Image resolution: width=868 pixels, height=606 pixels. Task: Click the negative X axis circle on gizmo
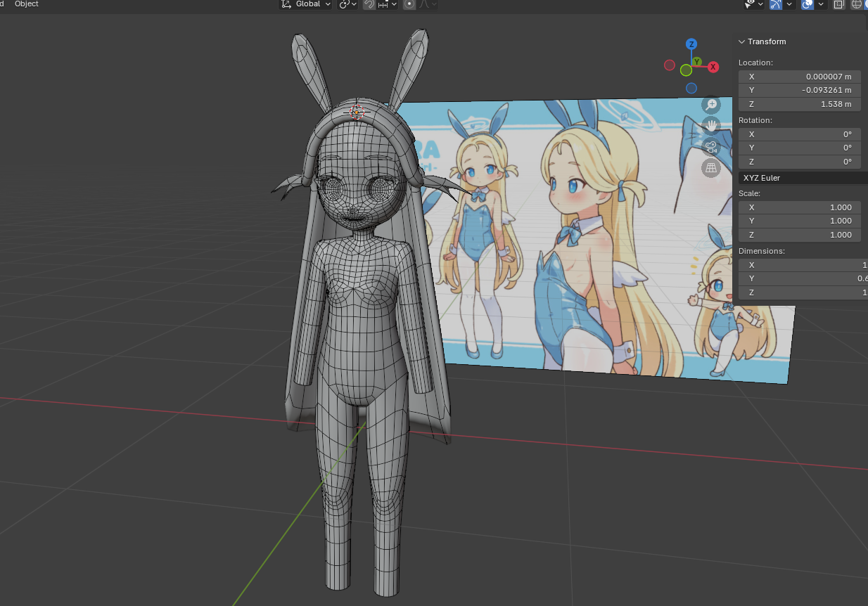click(670, 65)
